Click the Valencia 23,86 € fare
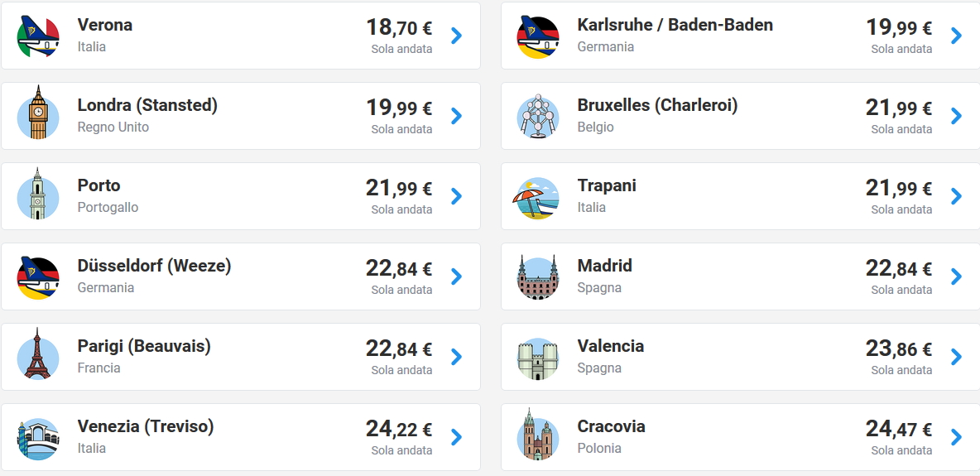The width and height of the screenshot is (980, 476). point(899,349)
